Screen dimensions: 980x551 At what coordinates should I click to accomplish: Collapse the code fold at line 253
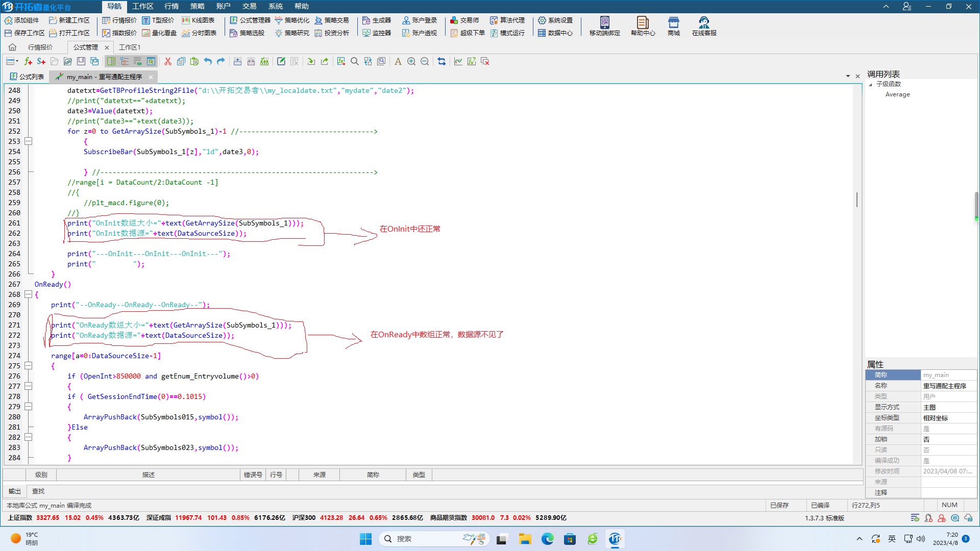(x=29, y=141)
